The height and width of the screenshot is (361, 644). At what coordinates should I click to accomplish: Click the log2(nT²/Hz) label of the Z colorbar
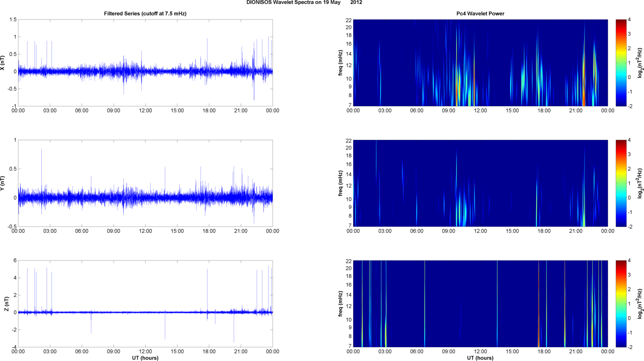click(x=640, y=304)
